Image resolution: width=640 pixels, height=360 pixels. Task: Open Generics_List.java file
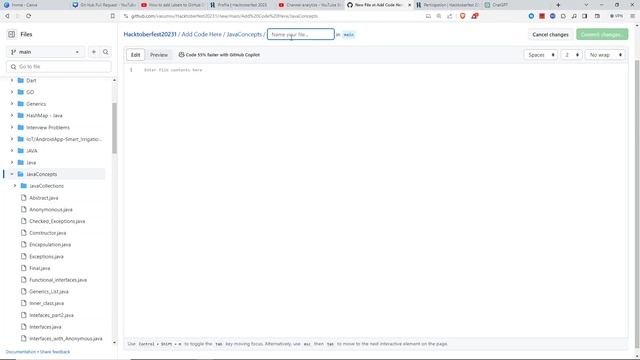[49, 292]
